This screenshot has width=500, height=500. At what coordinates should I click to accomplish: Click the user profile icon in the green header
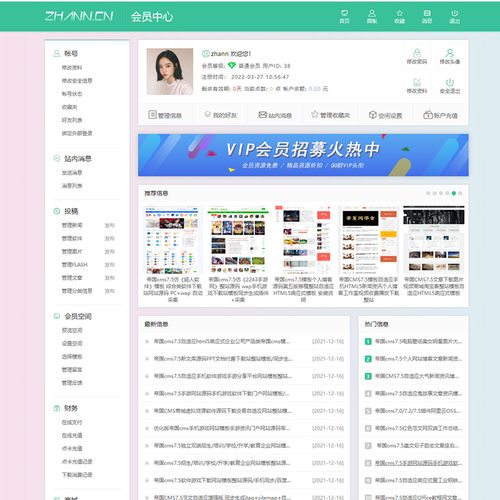click(x=372, y=13)
